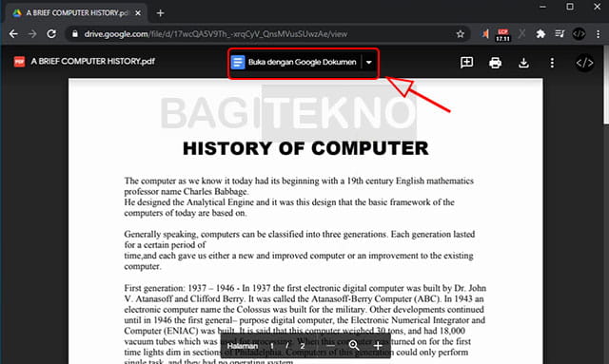Zoom out with the minus button
Screen dimensions: 609x364
pyautogui.click(x=330, y=345)
